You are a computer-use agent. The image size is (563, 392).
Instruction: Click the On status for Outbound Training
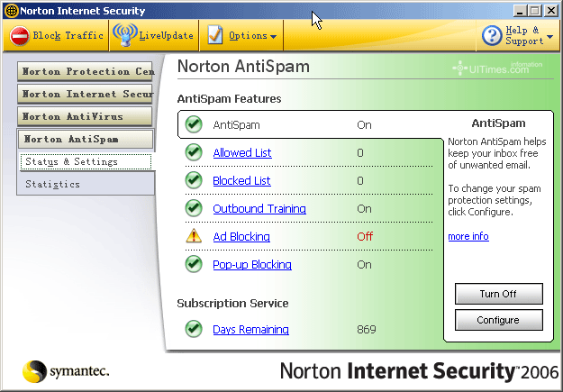[x=364, y=209]
